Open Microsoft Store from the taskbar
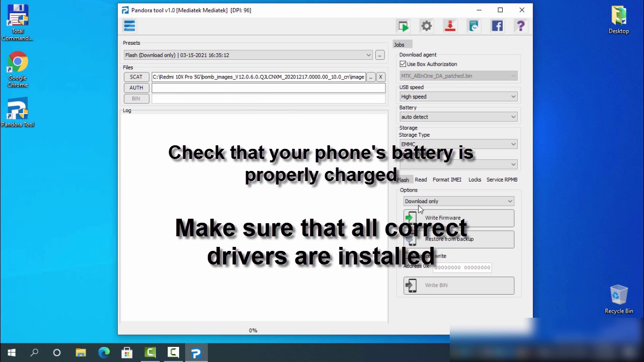Viewport: 644px width, 362px height. [127, 352]
